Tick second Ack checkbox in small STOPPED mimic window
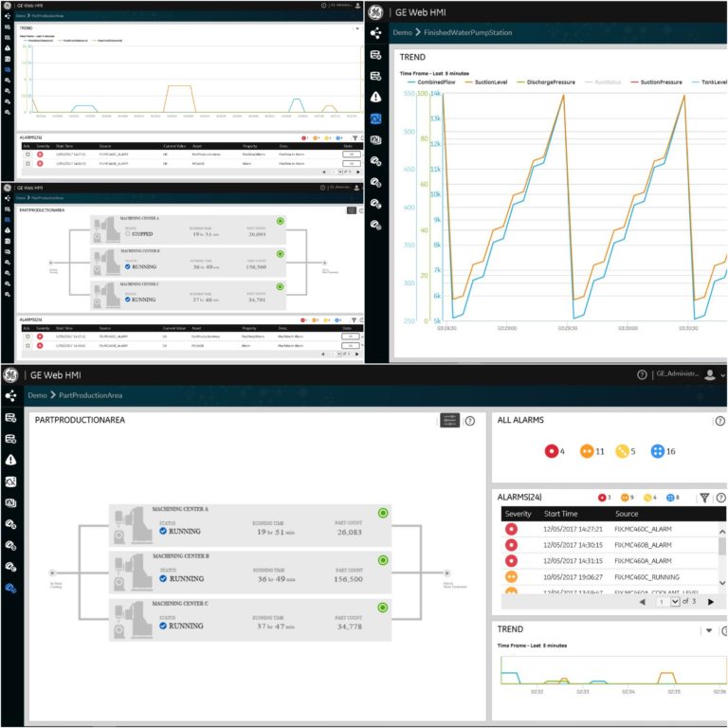728x728 pixels. pos(27,345)
